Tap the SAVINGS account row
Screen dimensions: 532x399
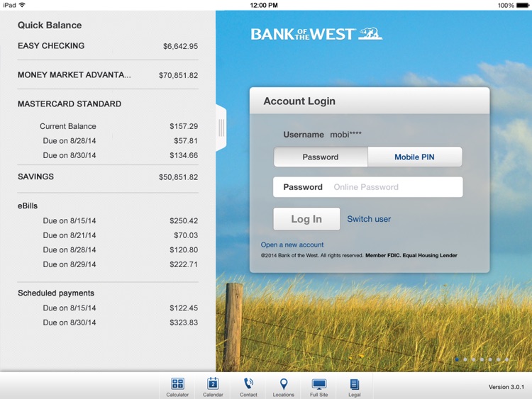pos(108,176)
